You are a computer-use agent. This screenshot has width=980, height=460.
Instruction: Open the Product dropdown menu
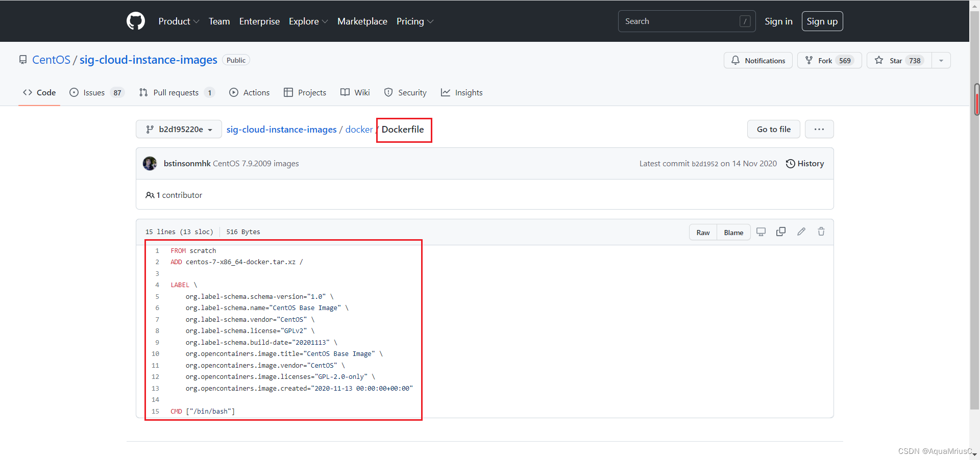click(179, 21)
